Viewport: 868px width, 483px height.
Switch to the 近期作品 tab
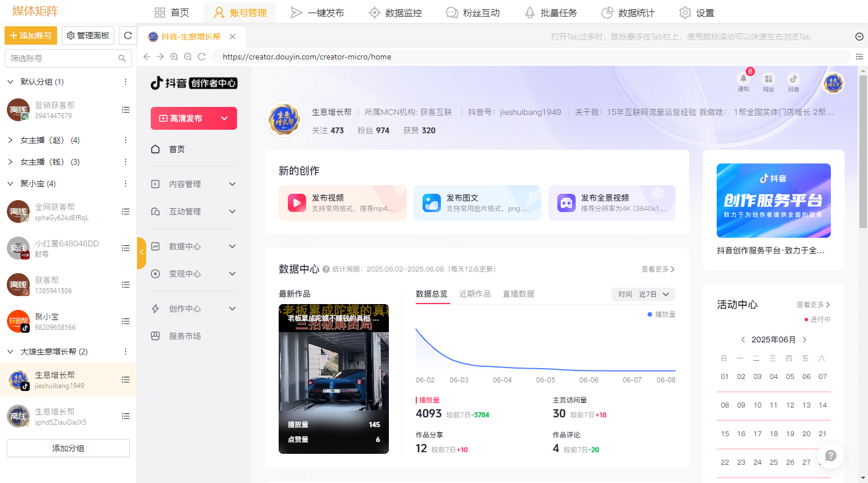point(475,294)
